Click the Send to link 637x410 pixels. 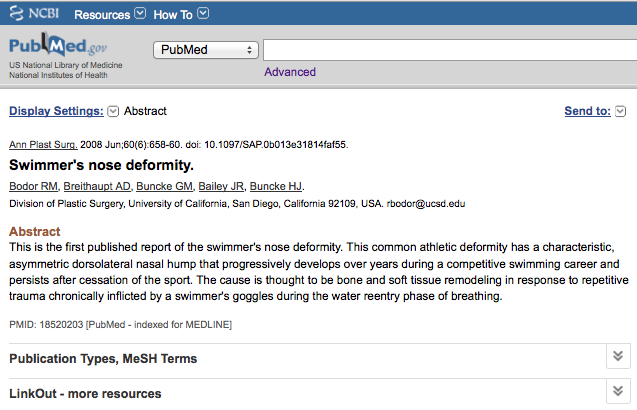tap(587, 111)
